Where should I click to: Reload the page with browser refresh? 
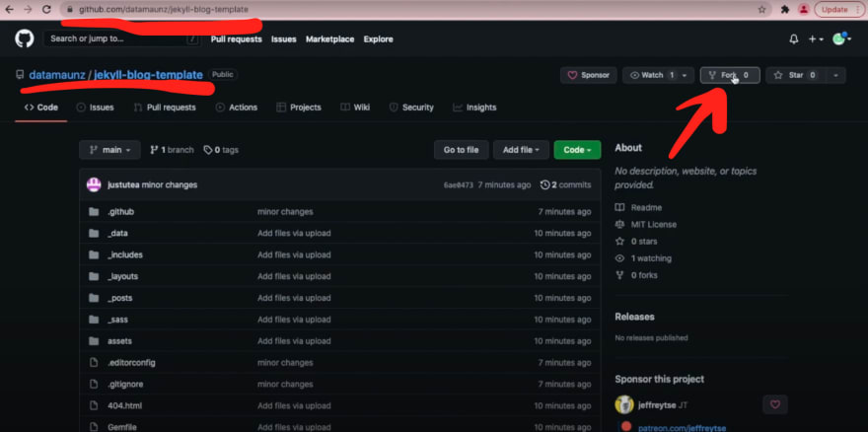coord(46,10)
